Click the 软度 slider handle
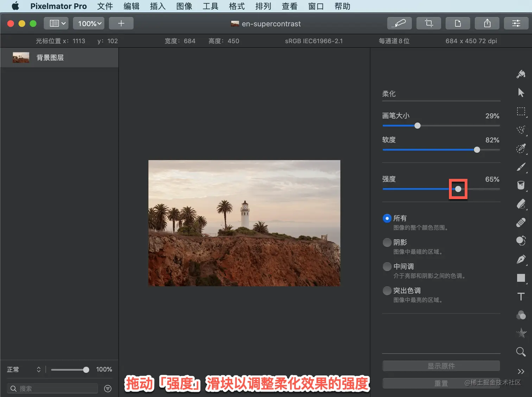 (477, 150)
